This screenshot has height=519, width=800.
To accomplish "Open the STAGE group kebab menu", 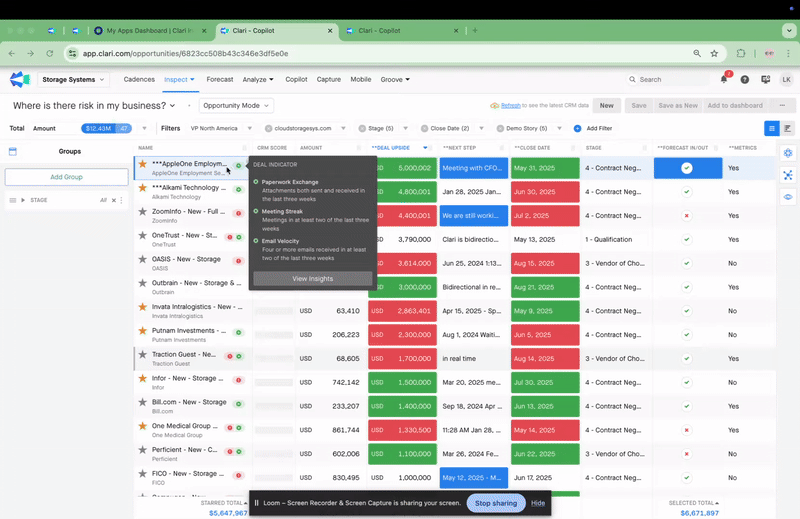I will (121, 201).
